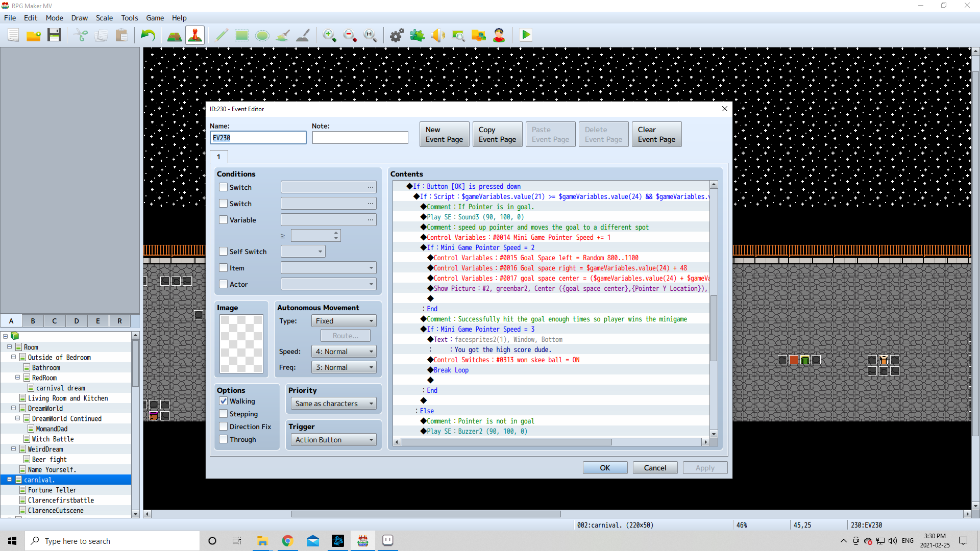The image size is (980, 551).
Task: Enable the Self Switch condition checkbox
Action: (223, 252)
